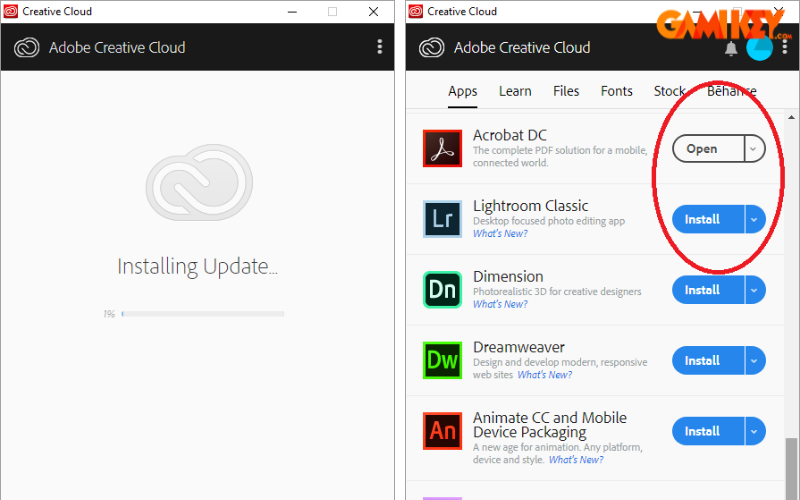The image size is (800, 500).
Task: Open three-dot menu in right Creative Cloud window
Action: point(785,47)
